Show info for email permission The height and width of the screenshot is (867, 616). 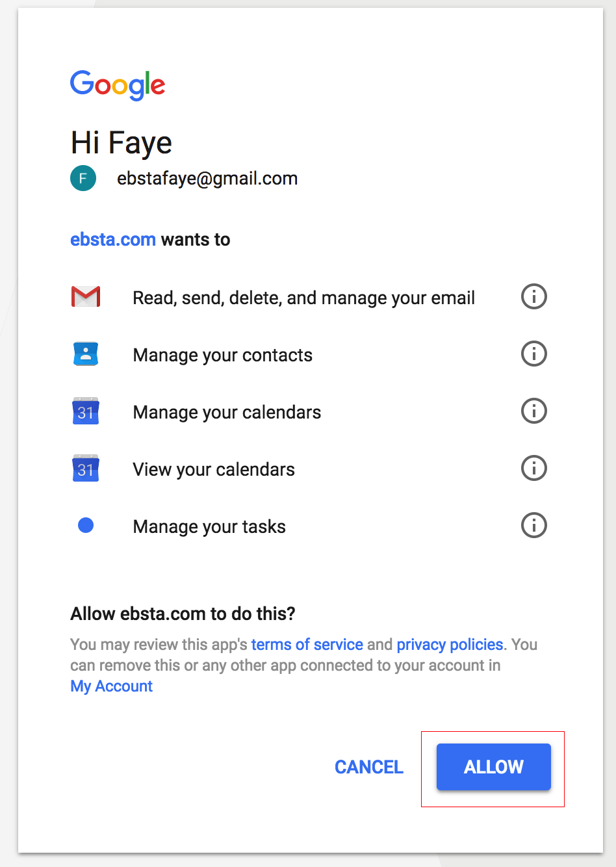pos(534,297)
